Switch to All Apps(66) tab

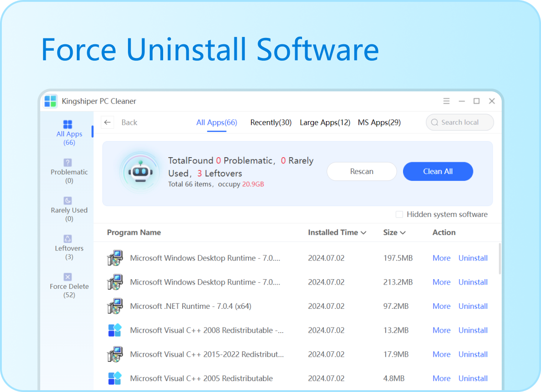point(217,122)
